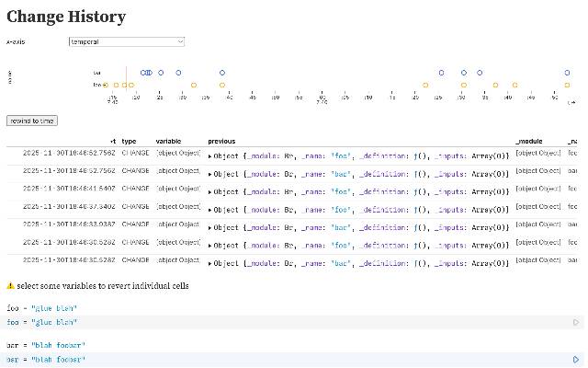The height and width of the screenshot is (368, 588).
Task: Sort the table by the variable column header
Action: [168, 141]
